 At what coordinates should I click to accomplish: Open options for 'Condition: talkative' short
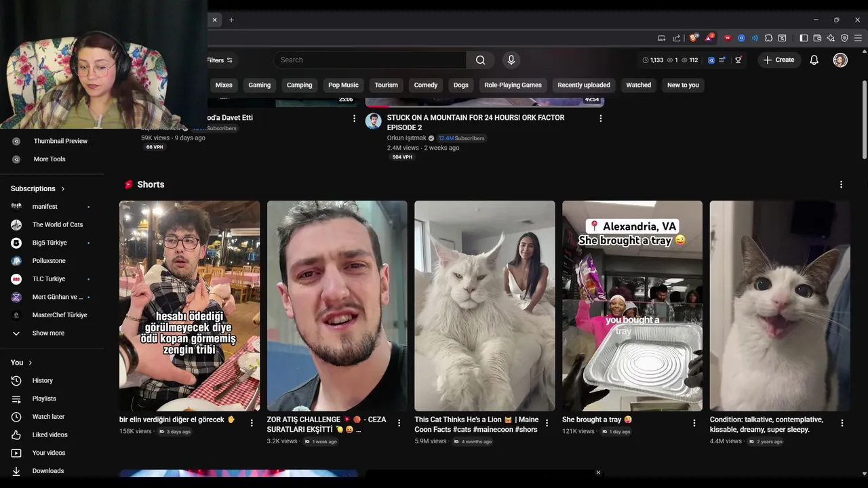842,423
